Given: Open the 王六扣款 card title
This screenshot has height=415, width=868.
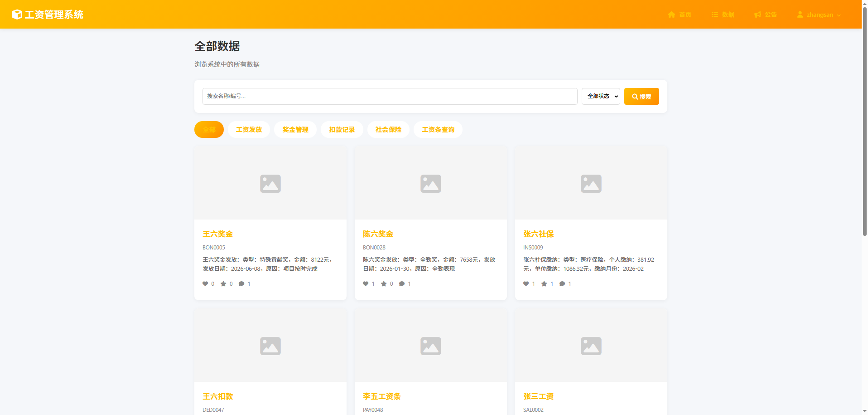Looking at the screenshot, I should tap(217, 396).
